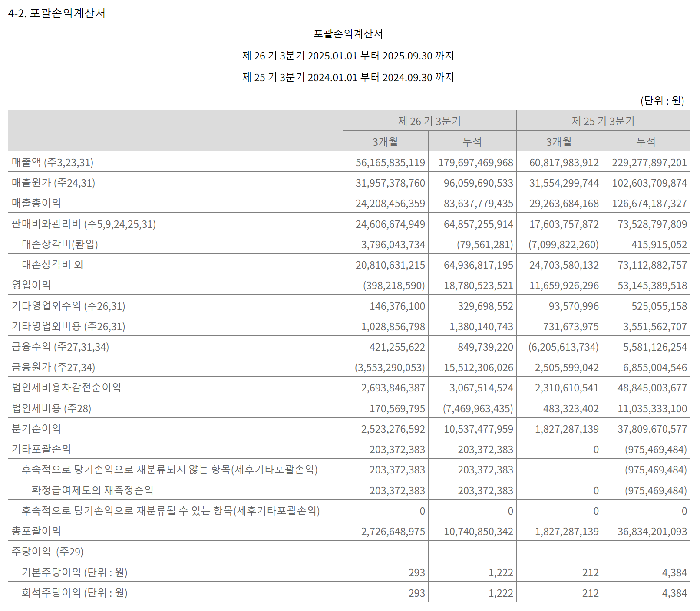Select the value 17,603,757,872
The width and height of the screenshot is (700, 611).
(564, 224)
